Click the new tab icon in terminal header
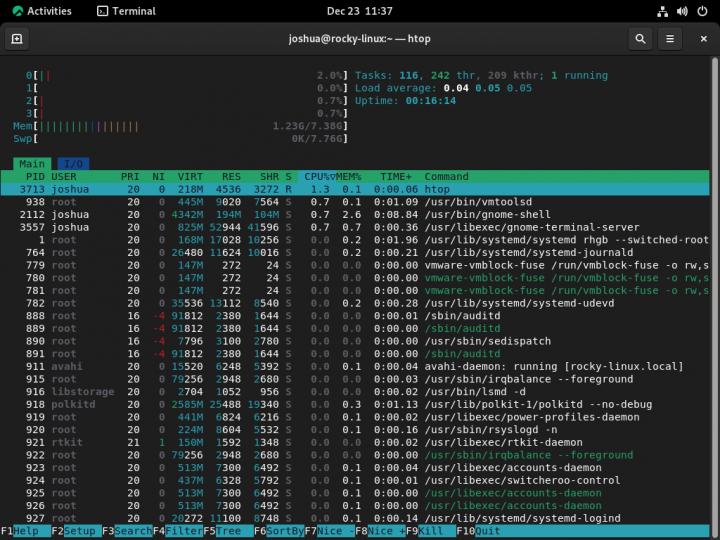 17,39
